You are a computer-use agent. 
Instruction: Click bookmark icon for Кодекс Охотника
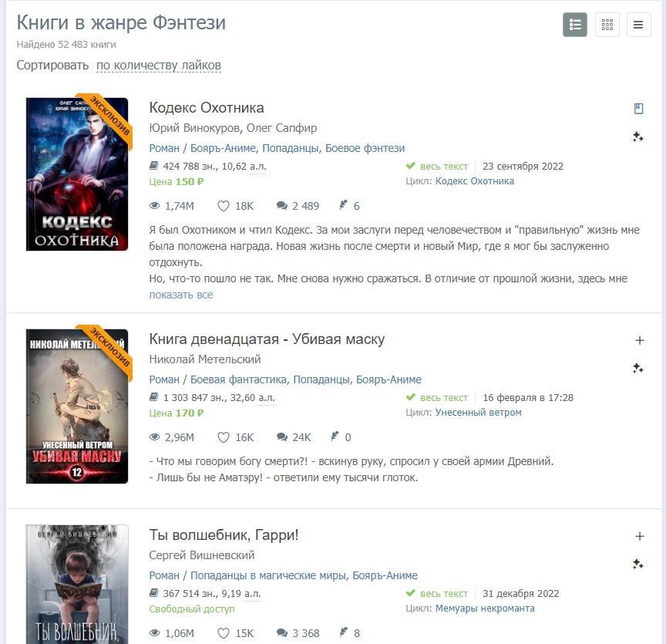(x=638, y=109)
